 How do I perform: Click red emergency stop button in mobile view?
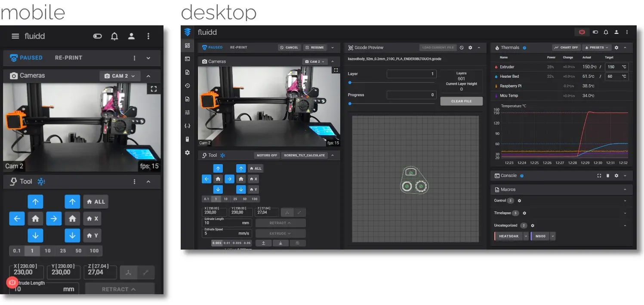12,282
